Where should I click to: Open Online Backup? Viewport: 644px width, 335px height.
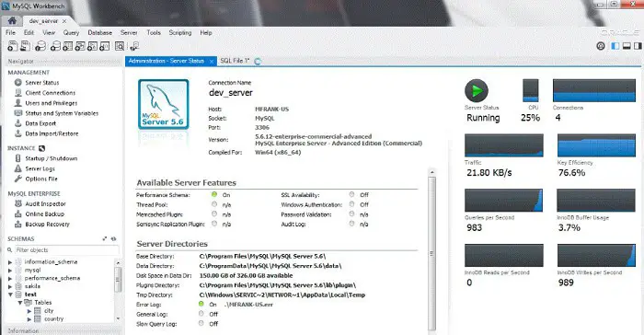[x=45, y=214]
